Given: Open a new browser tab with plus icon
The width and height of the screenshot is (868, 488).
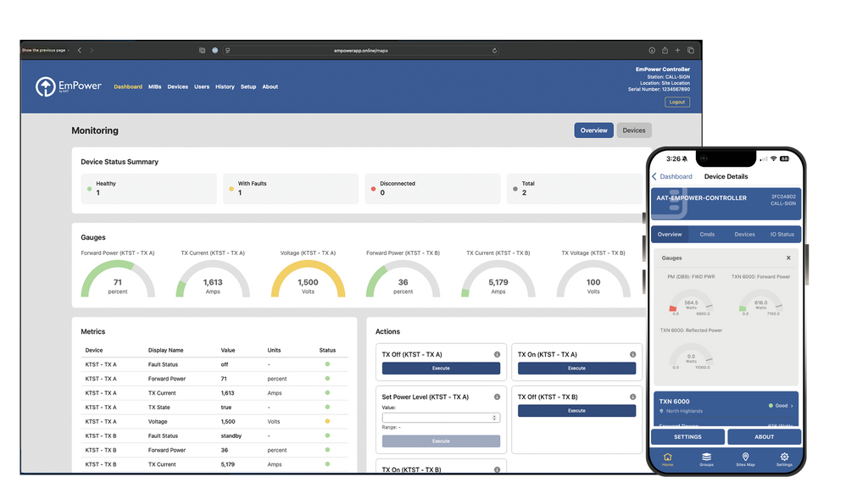Looking at the screenshot, I should click(677, 50).
